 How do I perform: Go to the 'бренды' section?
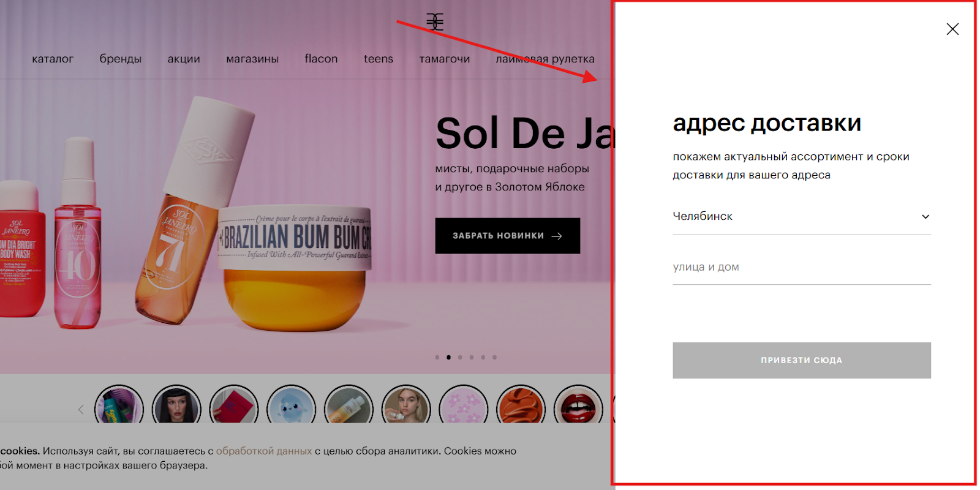coord(121,59)
